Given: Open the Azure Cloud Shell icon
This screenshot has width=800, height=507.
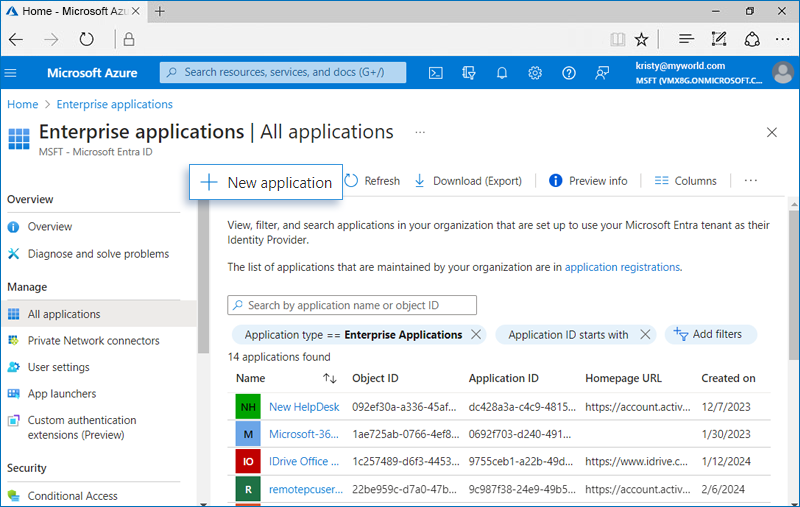Looking at the screenshot, I should pos(436,73).
